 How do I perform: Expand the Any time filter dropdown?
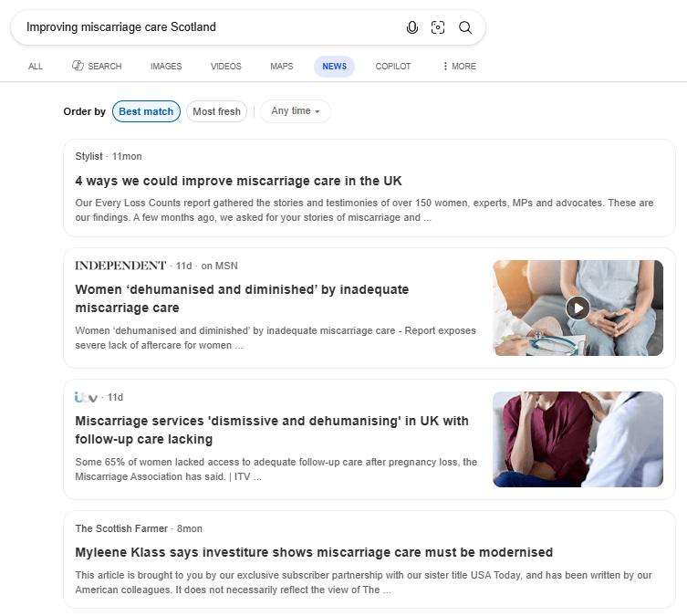[295, 111]
